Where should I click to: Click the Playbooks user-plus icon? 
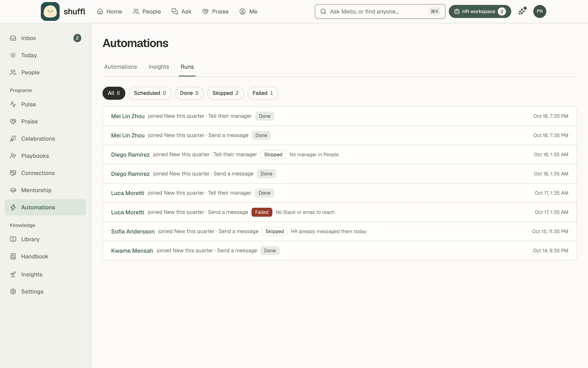(13, 156)
